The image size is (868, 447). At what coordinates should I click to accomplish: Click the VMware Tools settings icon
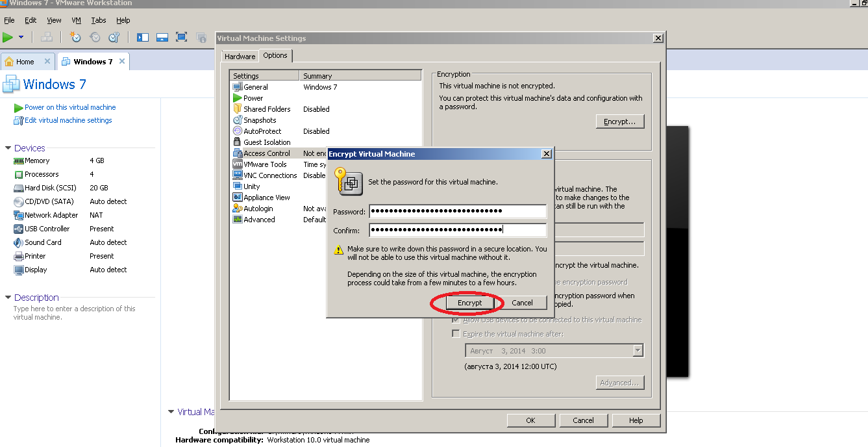[237, 164]
